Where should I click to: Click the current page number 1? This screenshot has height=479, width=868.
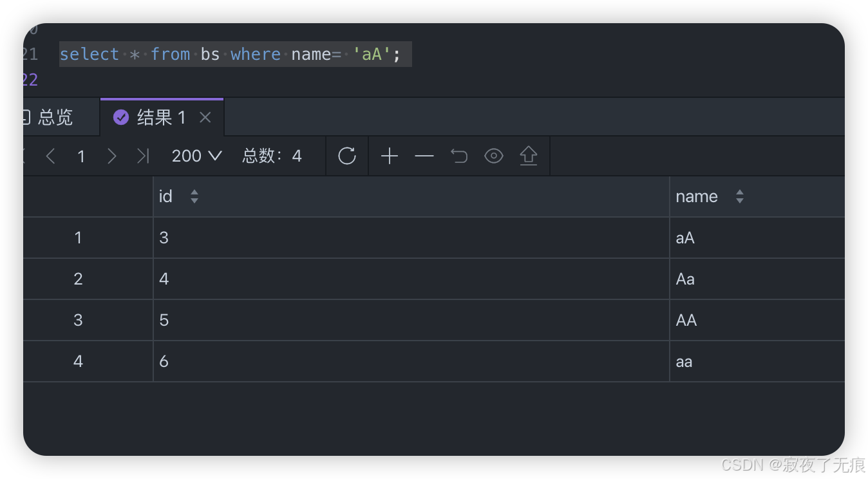pos(81,156)
